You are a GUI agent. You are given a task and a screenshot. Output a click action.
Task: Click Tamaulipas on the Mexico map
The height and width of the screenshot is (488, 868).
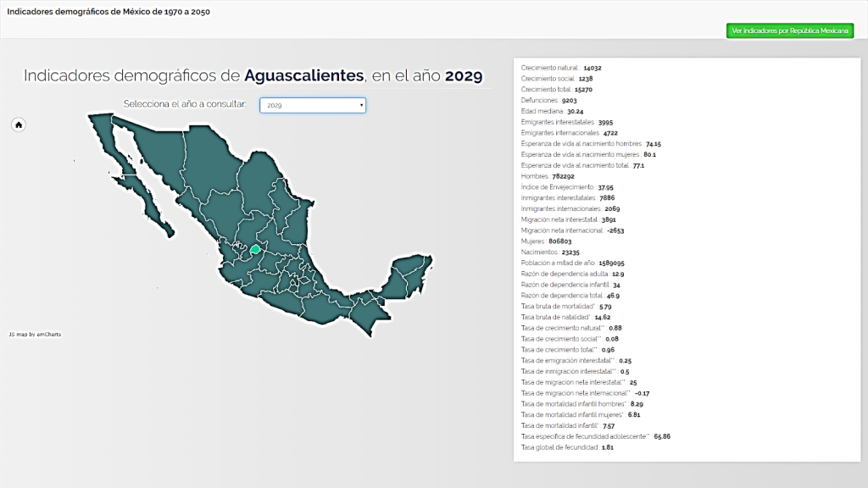294,220
